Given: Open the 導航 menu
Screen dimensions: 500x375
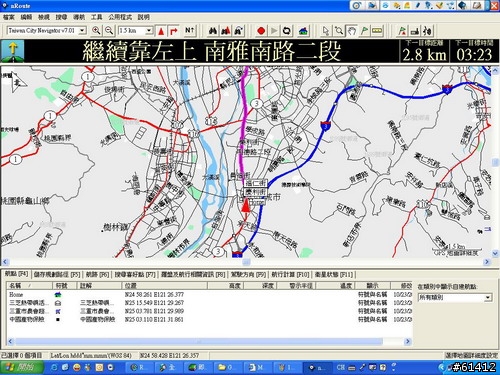Looking at the screenshot, I should click(x=79, y=17).
